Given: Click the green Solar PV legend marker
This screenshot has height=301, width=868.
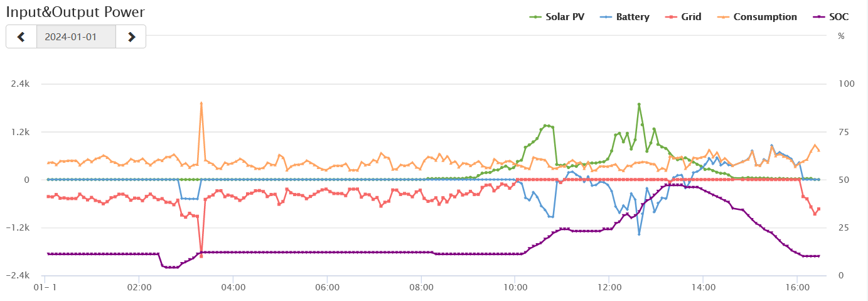Looking at the screenshot, I should tap(535, 17).
